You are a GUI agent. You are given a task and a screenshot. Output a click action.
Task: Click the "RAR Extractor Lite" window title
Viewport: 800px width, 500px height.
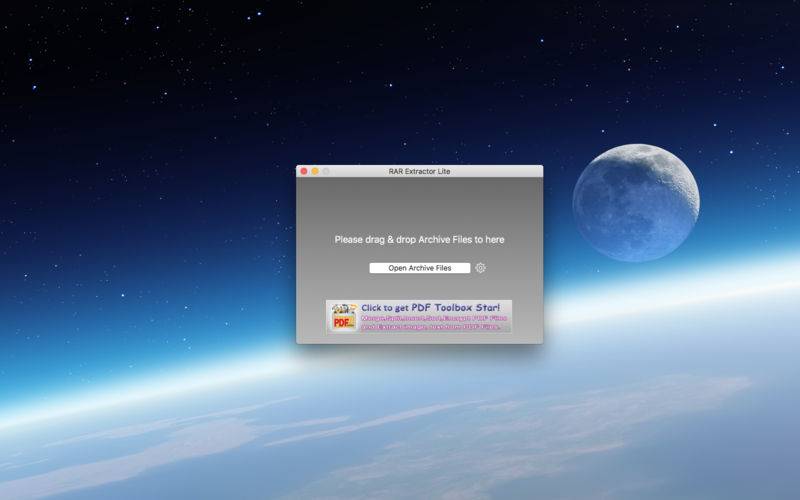pyautogui.click(x=419, y=171)
